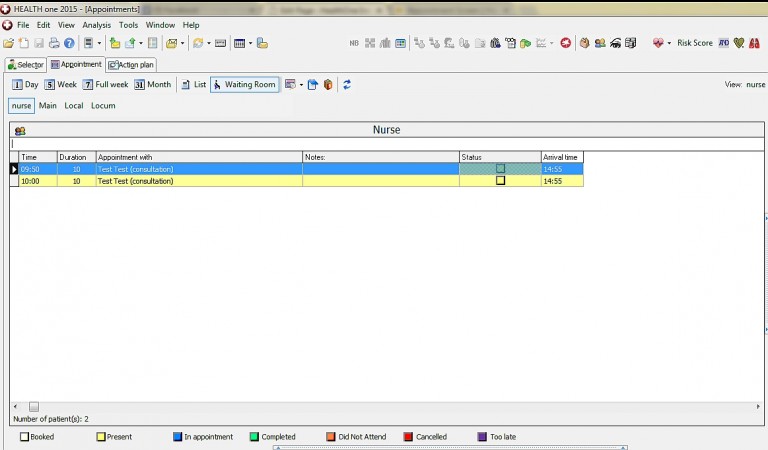
Task: Click the people icon in the Nurse header
Action: 20,131
